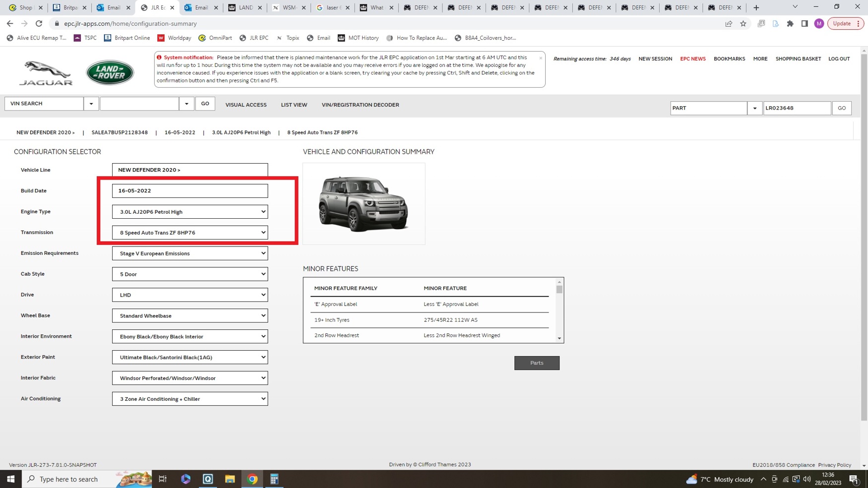The image size is (868, 488).
Task: Click the Chrome Update button
Action: coord(845,23)
